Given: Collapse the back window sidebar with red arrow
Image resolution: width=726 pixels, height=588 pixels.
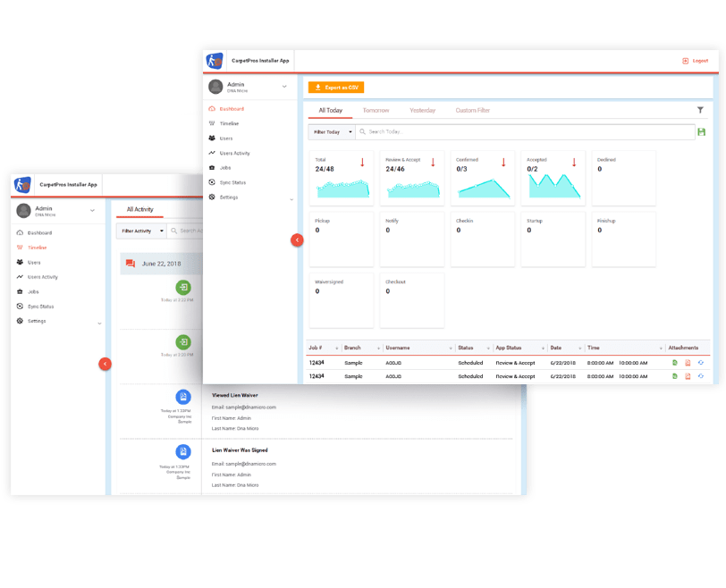Looking at the screenshot, I should [x=106, y=364].
